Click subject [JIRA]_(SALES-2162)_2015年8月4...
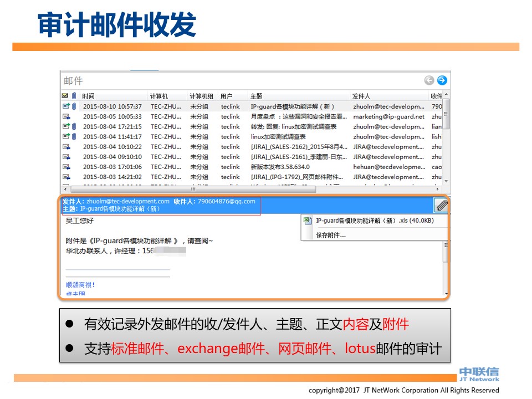The height and width of the screenshot is (399, 532). point(299,147)
